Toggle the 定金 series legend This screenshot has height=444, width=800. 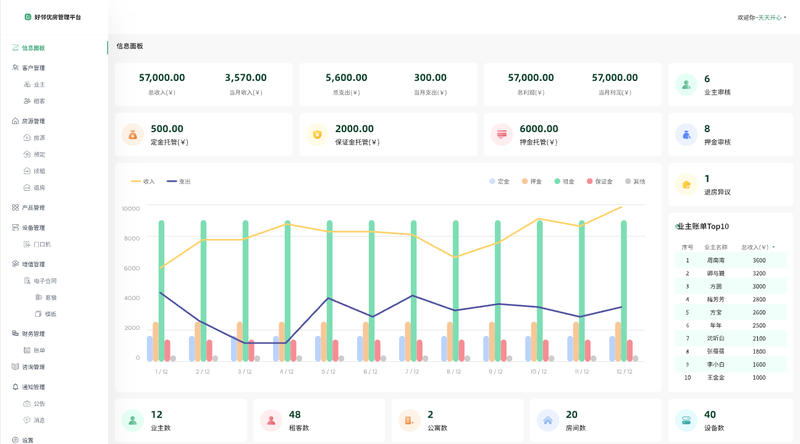point(499,181)
